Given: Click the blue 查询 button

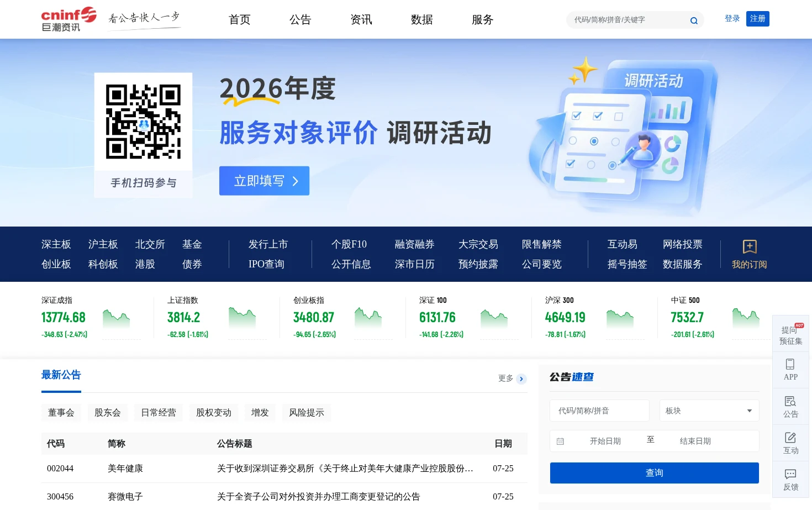Looking at the screenshot, I should [655, 473].
